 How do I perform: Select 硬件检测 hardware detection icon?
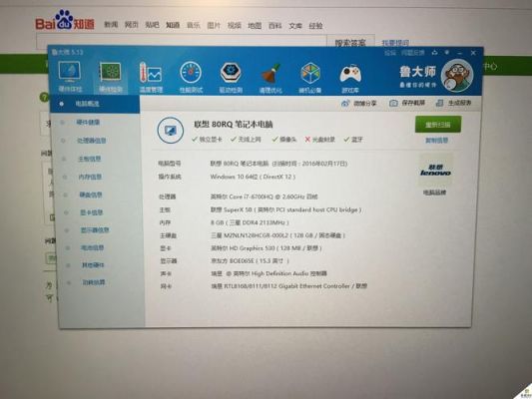point(110,77)
